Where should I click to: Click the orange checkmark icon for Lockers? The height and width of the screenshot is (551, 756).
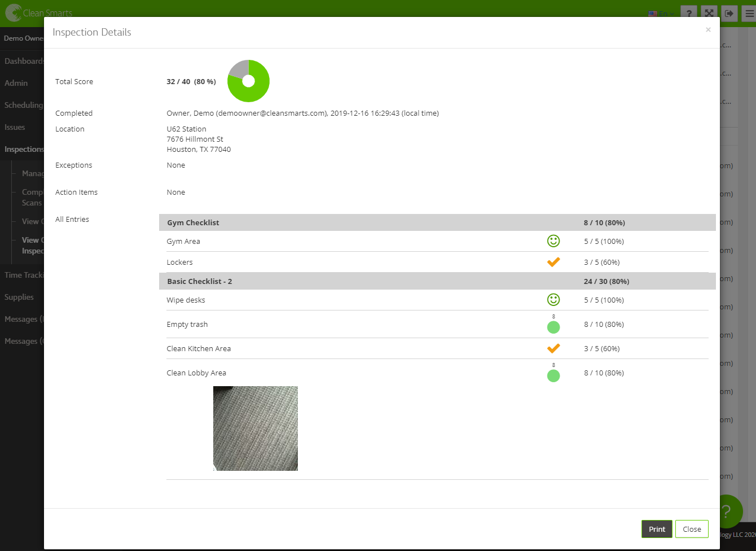click(553, 262)
